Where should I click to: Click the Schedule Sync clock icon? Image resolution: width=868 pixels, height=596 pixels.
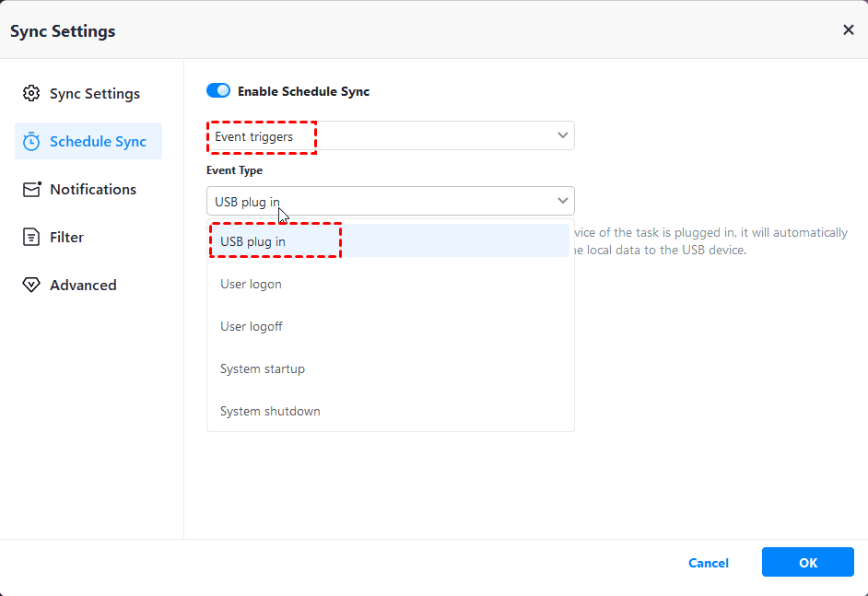31,142
